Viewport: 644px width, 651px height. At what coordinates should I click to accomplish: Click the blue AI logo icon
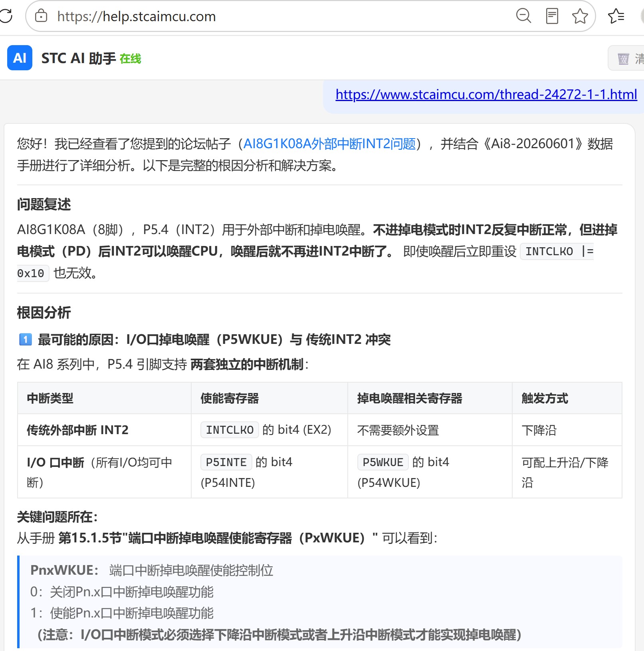click(x=20, y=58)
